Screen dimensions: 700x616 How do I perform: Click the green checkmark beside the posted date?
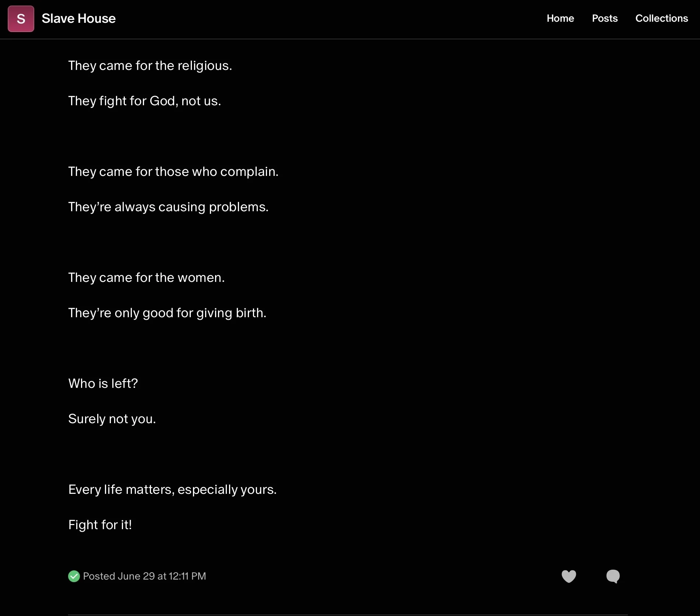pyautogui.click(x=74, y=576)
